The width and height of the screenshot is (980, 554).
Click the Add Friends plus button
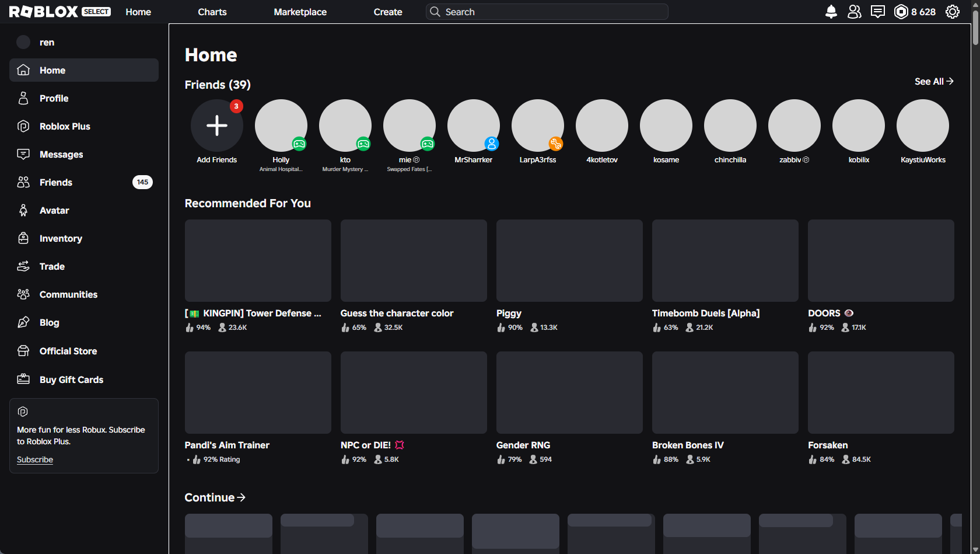click(217, 126)
